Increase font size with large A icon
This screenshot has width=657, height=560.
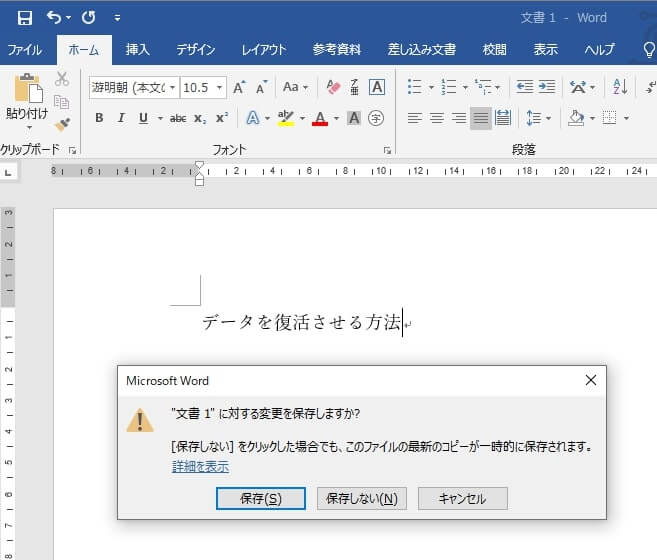click(x=239, y=88)
